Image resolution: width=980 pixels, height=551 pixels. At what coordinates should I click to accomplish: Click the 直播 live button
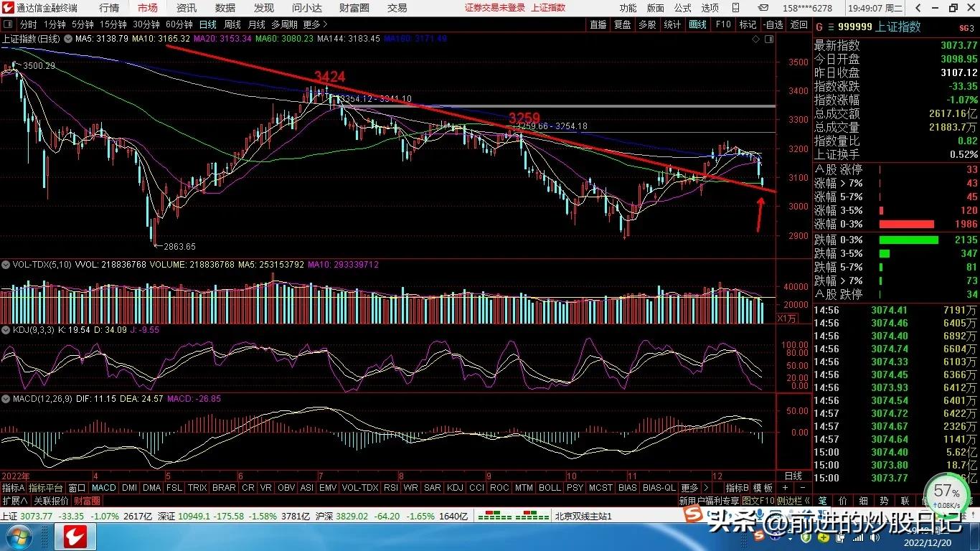pyautogui.click(x=598, y=24)
